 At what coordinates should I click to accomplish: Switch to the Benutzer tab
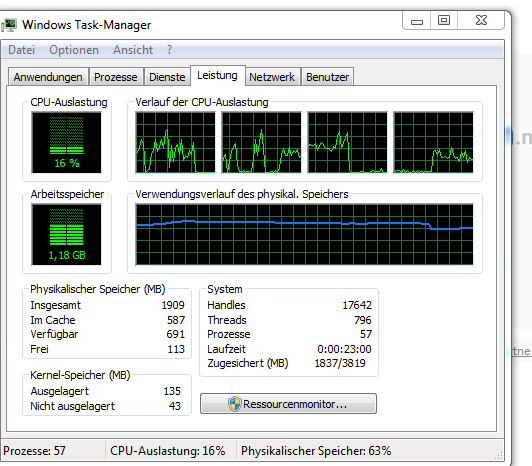click(327, 77)
